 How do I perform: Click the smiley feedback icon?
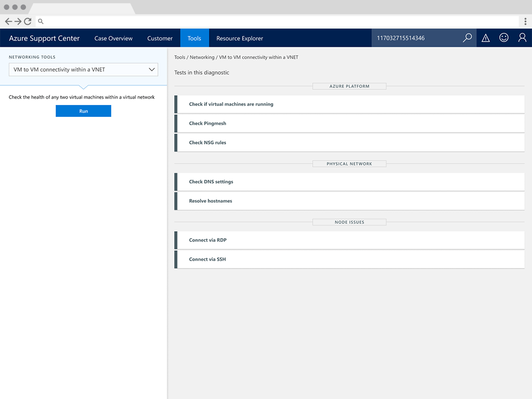[504, 37]
